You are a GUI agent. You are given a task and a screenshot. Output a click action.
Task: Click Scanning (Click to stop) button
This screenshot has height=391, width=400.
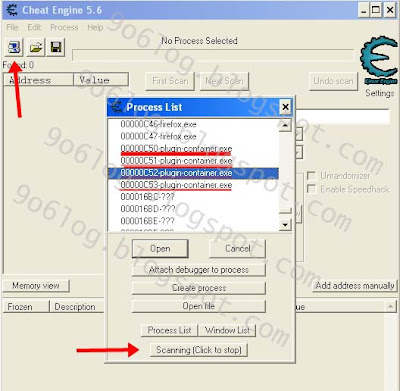(x=199, y=350)
